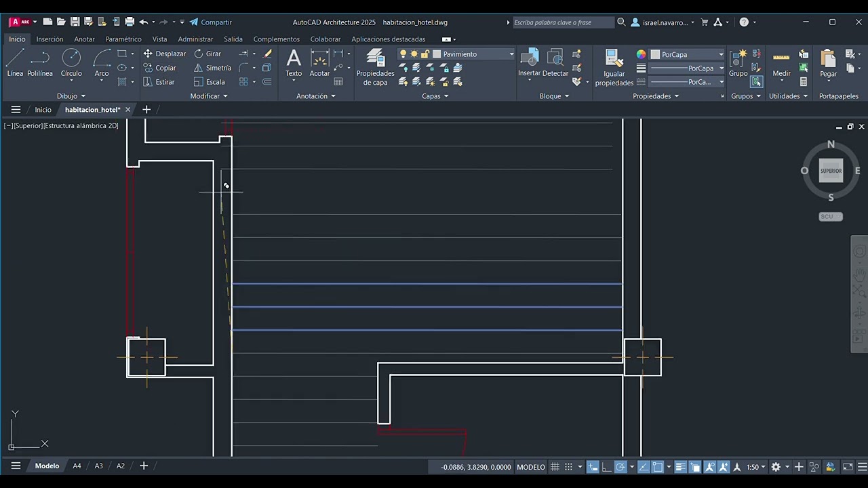Open the Administrar ribbon tab
This screenshot has width=868, height=488.
(195, 39)
